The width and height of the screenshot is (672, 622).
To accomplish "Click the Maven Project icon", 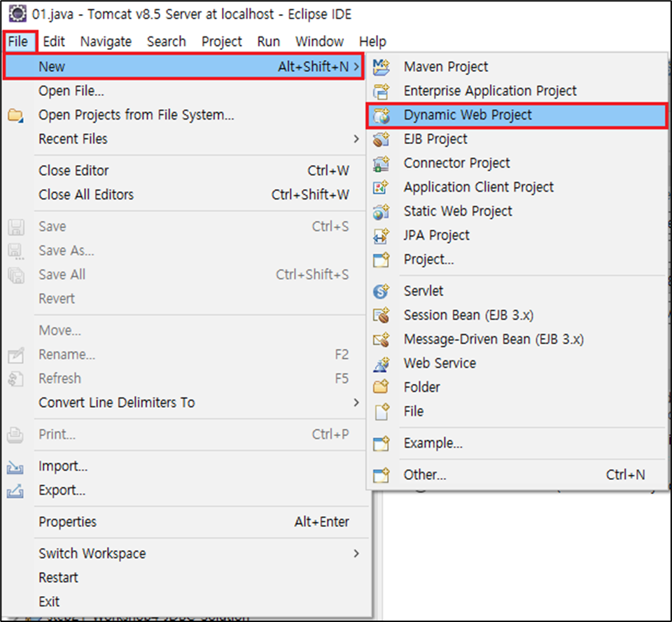I will 381,67.
